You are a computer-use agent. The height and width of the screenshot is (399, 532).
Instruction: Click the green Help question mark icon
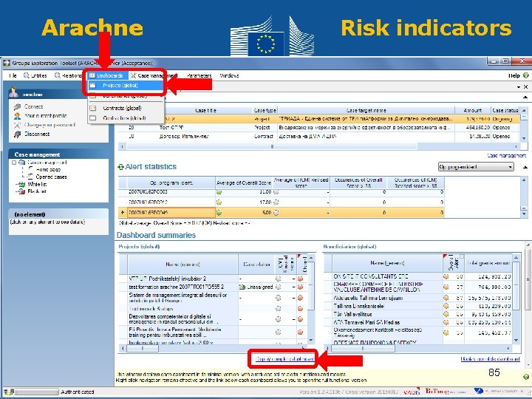(526, 75)
